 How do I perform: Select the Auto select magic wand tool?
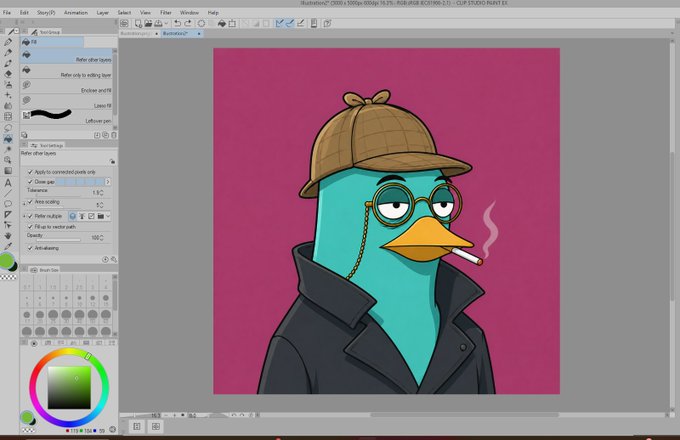(x=8, y=150)
